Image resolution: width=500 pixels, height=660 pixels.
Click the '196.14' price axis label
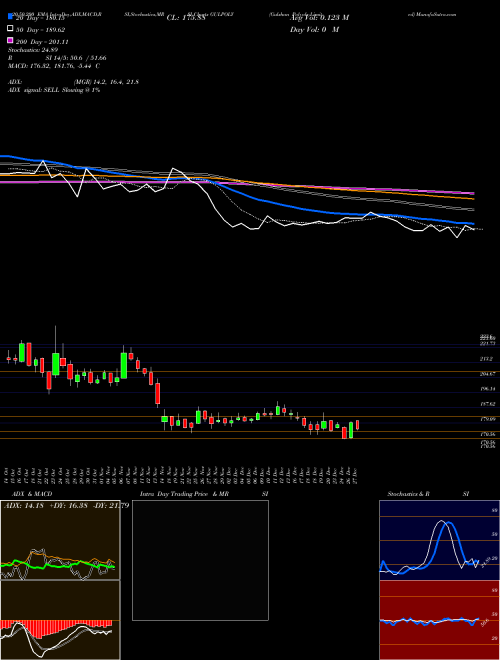click(488, 389)
